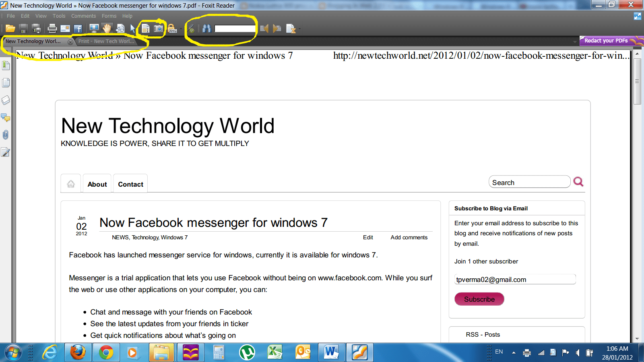Select the arrow pointer annotation tool
Image resolution: width=644 pixels, height=362 pixels.
click(132, 29)
